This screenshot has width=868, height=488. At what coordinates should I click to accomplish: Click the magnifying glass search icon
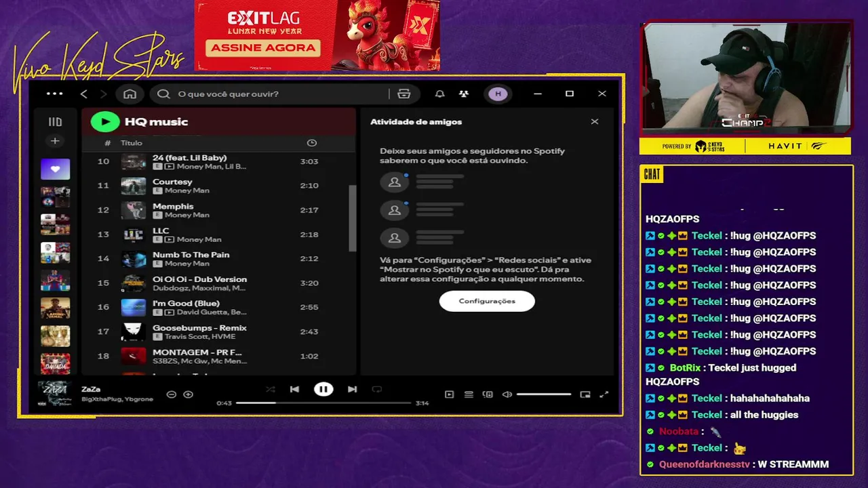tap(163, 94)
